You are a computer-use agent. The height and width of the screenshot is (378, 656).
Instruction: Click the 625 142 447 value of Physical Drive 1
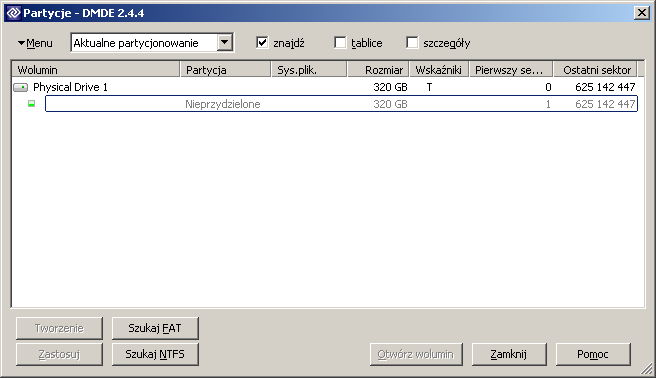pos(605,87)
